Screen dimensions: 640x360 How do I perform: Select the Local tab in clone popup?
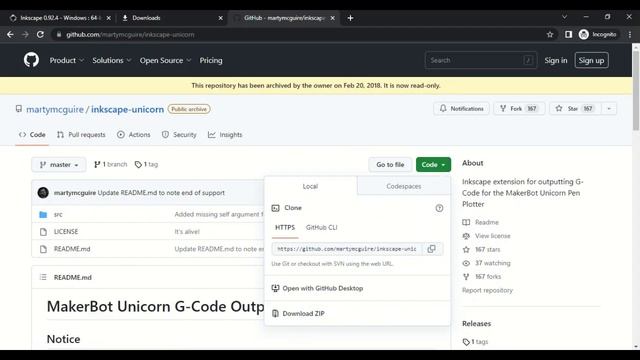coord(310,186)
